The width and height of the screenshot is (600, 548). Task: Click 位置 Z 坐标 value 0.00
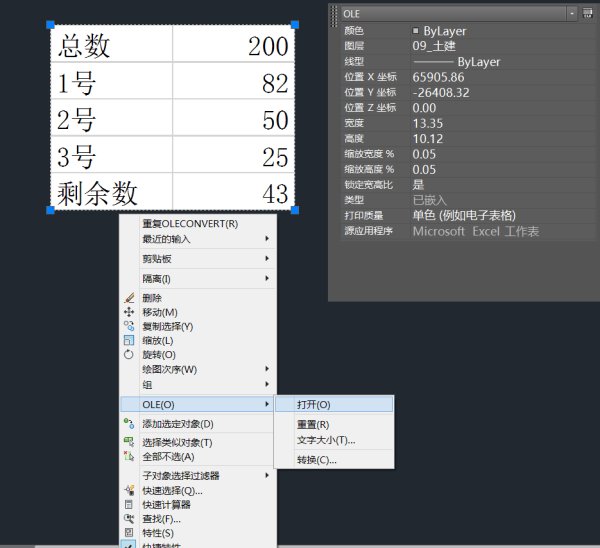coord(424,108)
